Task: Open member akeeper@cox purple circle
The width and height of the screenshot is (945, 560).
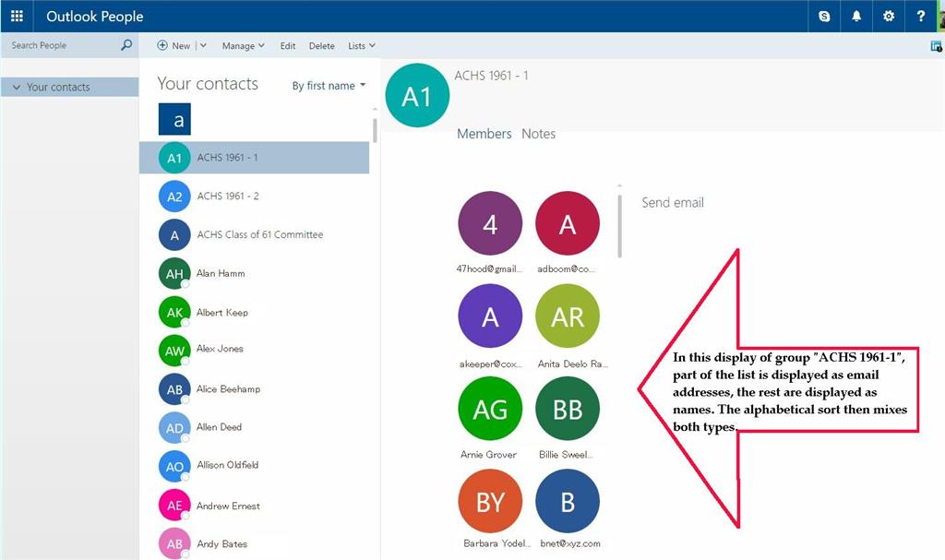Action: point(490,316)
